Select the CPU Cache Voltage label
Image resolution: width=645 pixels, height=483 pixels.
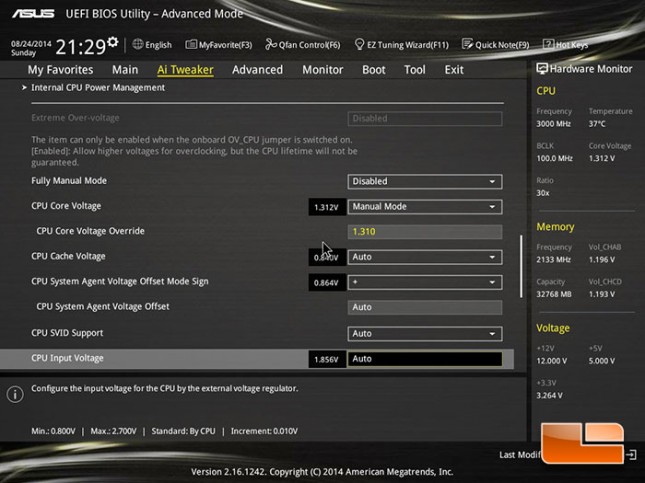coord(68,256)
